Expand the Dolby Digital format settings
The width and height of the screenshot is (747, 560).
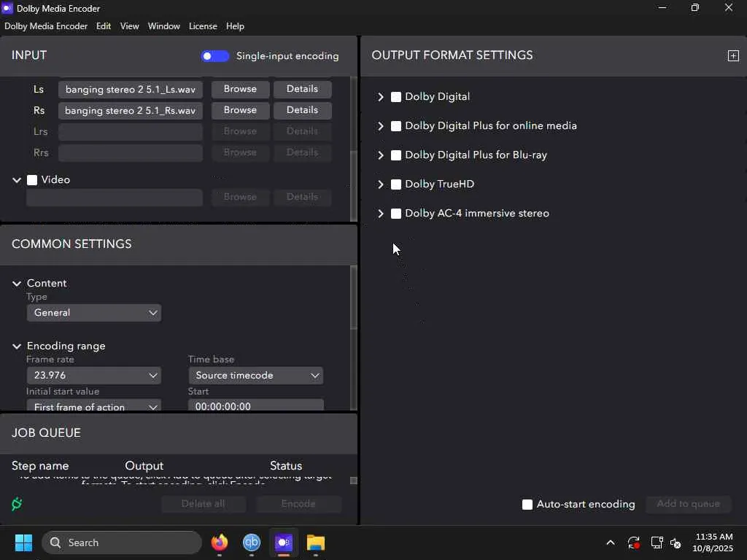coord(380,97)
